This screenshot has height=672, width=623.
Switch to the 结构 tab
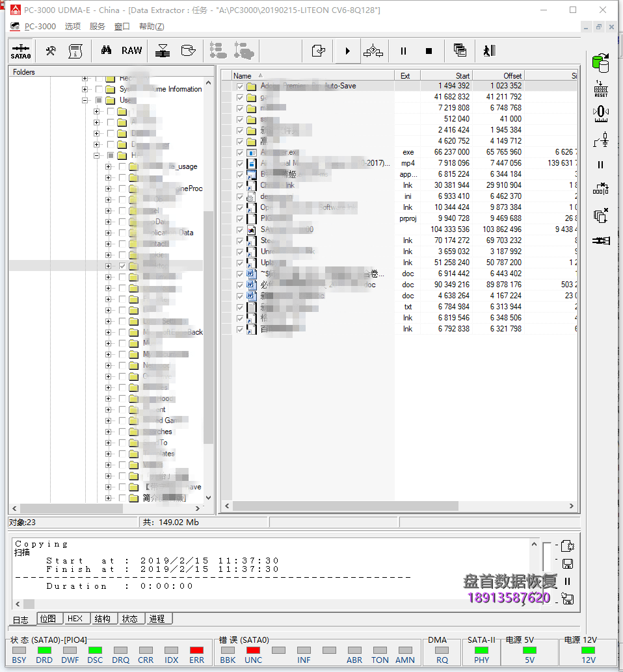coord(103,619)
